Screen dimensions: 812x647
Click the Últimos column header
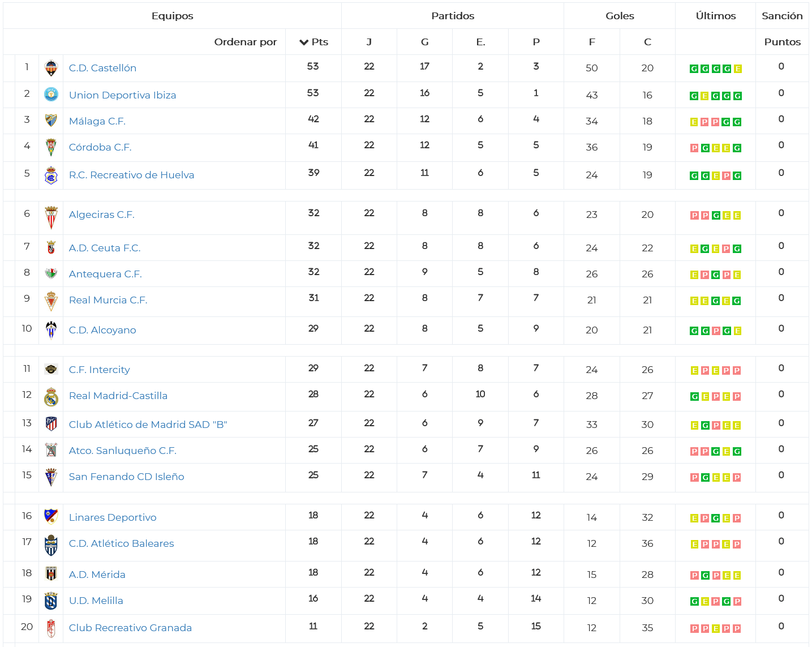click(x=716, y=16)
